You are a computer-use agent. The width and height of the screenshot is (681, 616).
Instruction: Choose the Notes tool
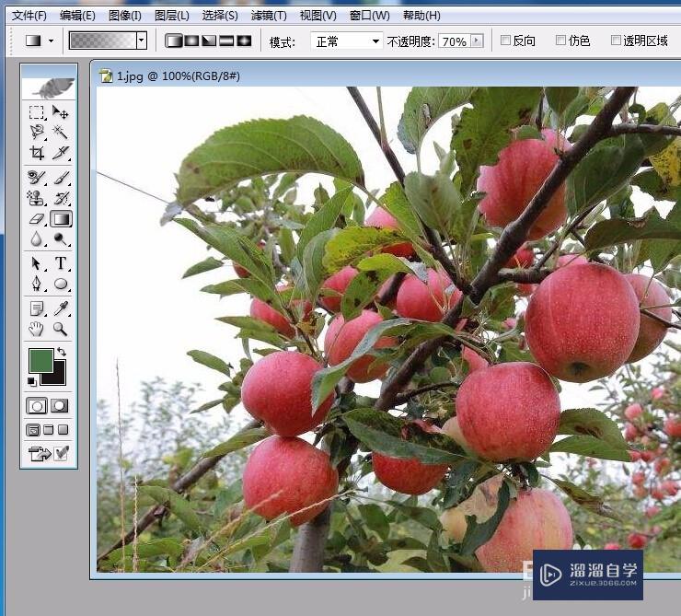tap(37, 308)
